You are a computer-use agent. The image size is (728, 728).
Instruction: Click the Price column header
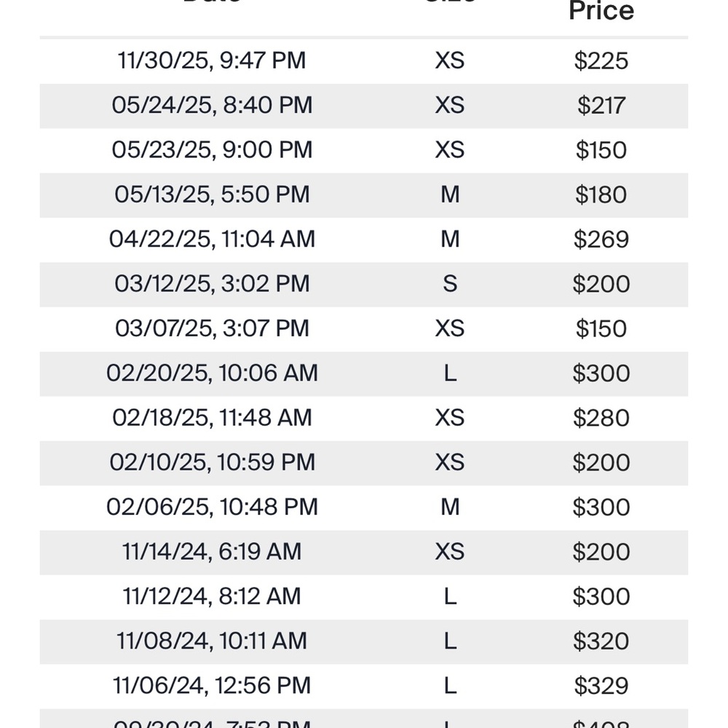point(601,10)
